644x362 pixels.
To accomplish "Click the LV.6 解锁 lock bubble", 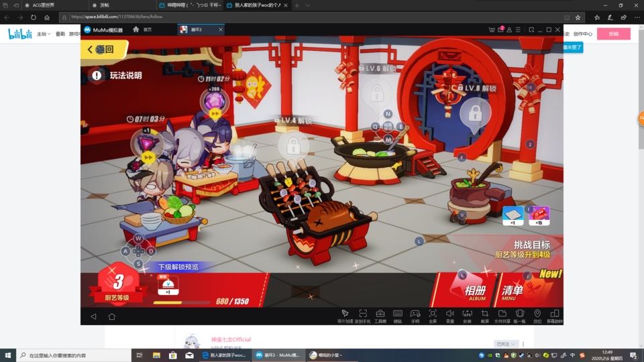I will point(376,94).
